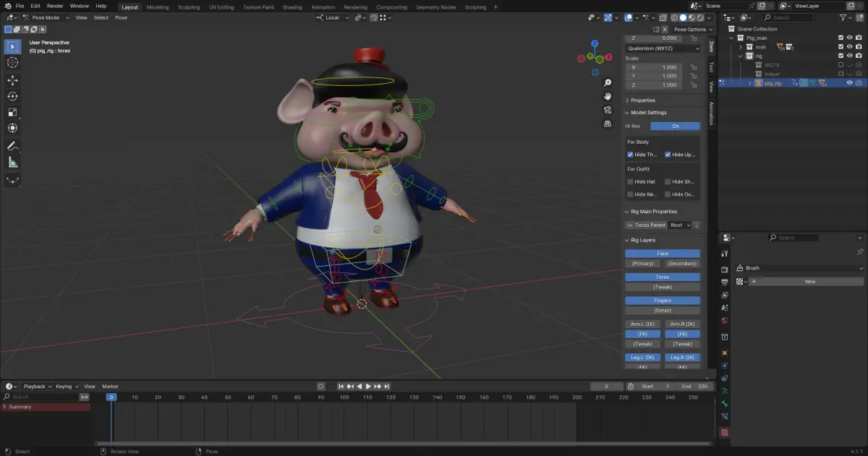Enable the Hide Ne... outfit checkbox

[630, 194]
